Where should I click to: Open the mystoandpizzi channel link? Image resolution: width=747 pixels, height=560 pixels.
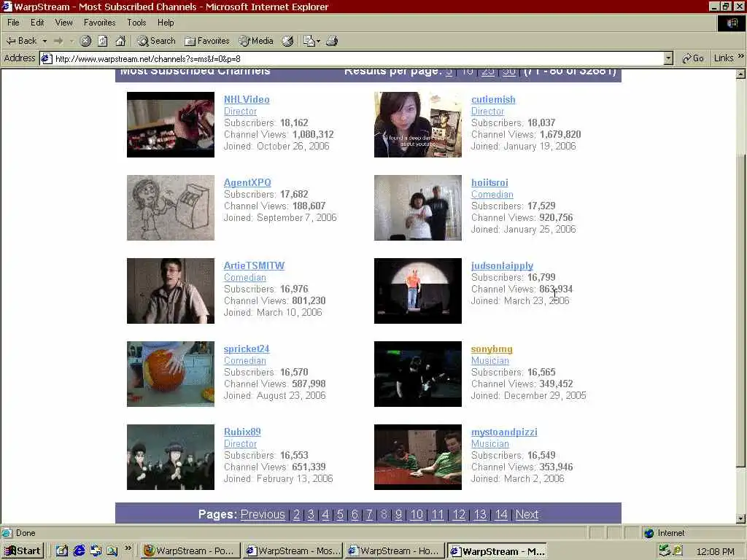pos(504,432)
